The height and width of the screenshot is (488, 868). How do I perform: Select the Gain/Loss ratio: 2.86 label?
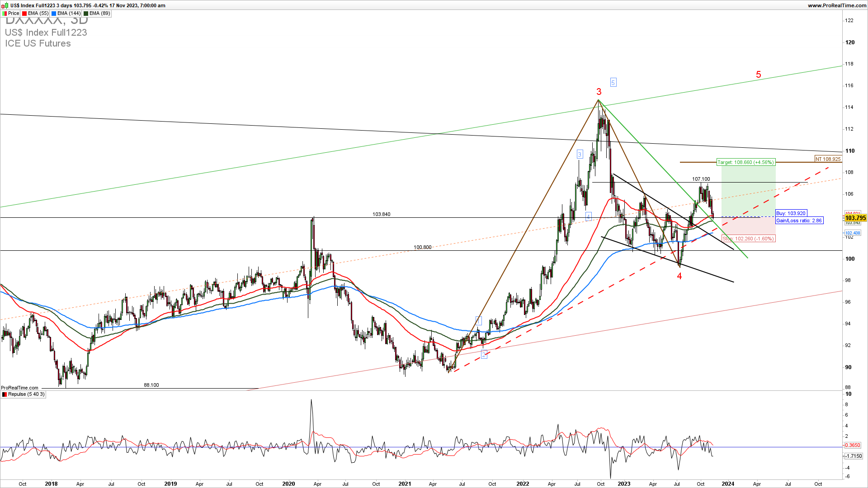pos(799,221)
